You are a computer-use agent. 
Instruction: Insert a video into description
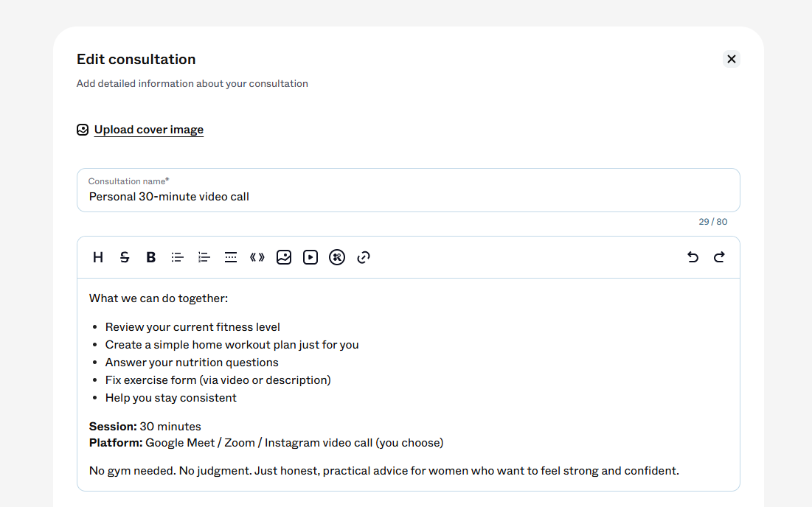pos(310,257)
